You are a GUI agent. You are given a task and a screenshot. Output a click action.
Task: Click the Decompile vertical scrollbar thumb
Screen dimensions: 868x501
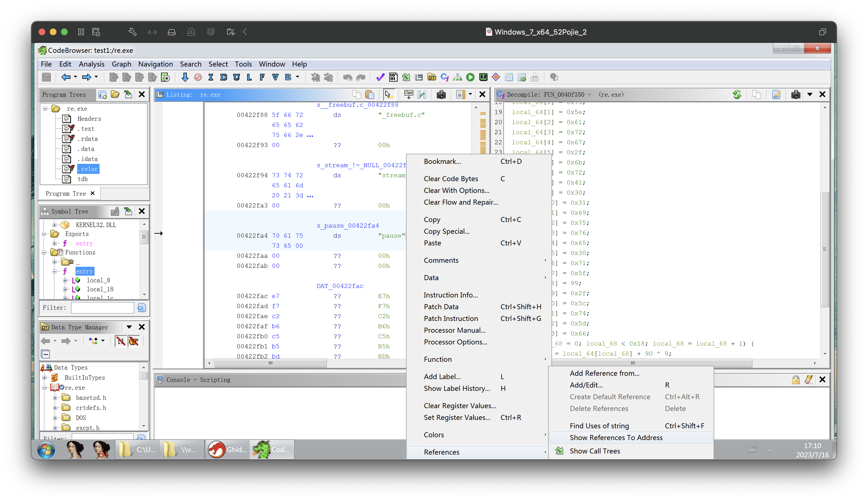tap(824, 249)
